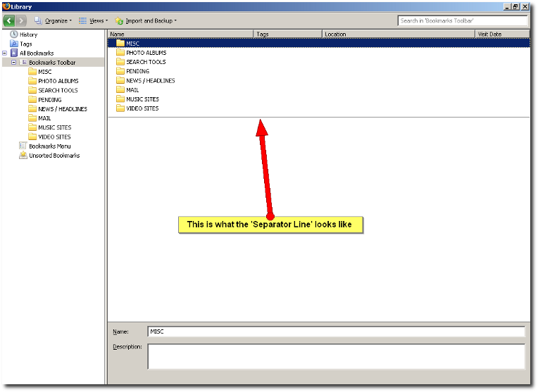Click the Views list icon
Screen dimensions: 538x392
pos(82,21)
